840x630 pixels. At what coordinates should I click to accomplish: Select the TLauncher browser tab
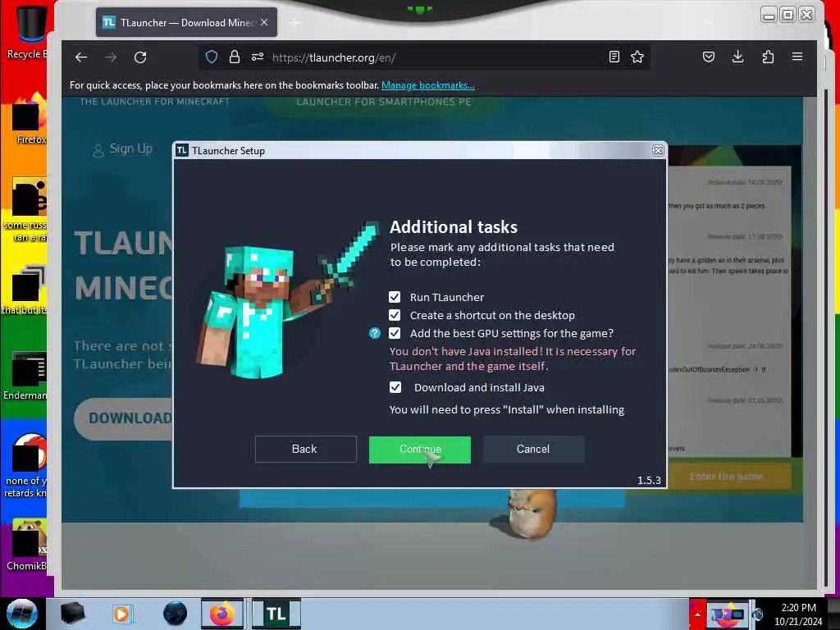tap(186, 22)
